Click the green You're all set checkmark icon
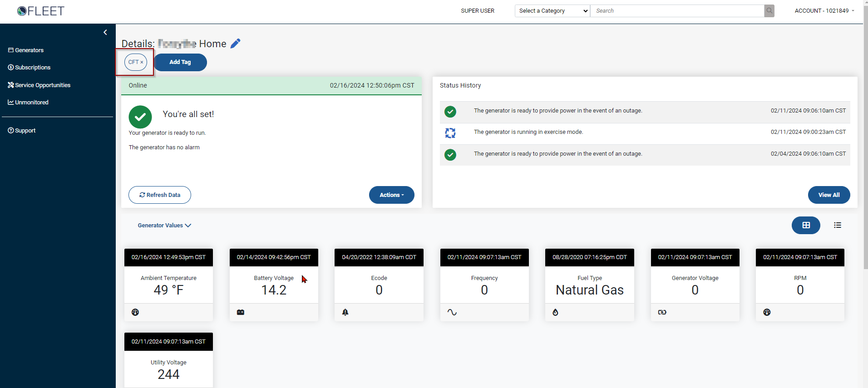 (x=140, y=117)
